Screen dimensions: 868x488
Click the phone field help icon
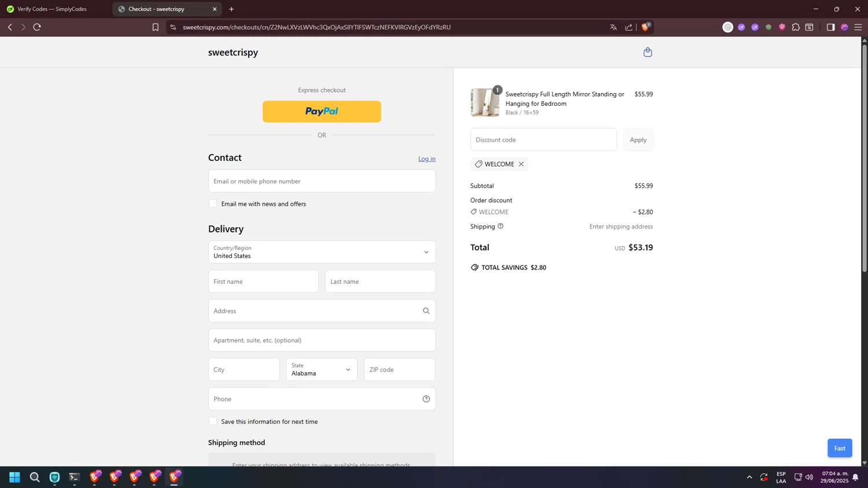point(426,399)
